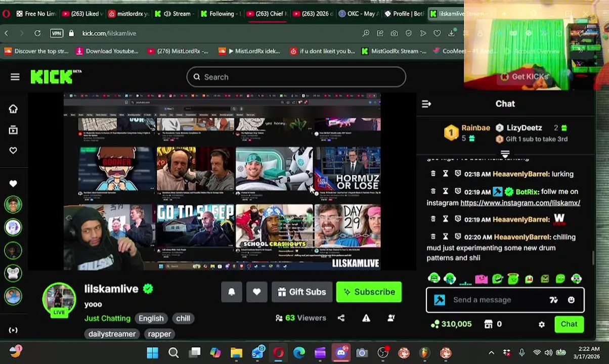Click the 310,005 channel points balance
The width and height of the screenshot is (609, 364).
click(451, 324)
